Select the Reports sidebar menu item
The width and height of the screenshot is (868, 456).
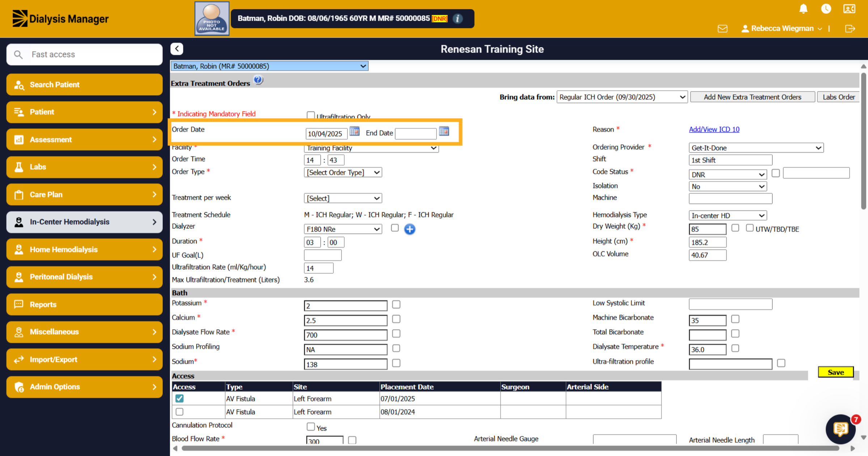[85, 304]
